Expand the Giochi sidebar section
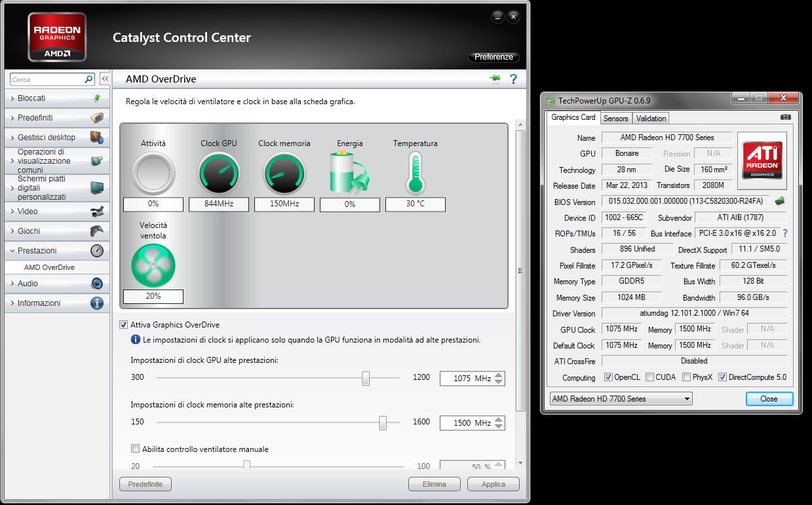The width and height of the screenshot is (812, 505). click(56, 231)
